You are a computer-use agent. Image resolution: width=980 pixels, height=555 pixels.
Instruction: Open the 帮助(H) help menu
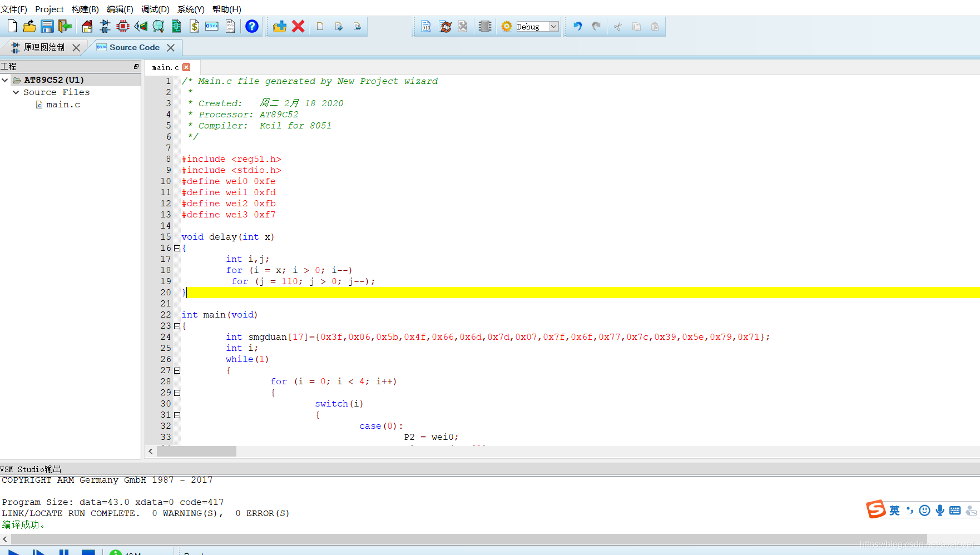coord(227,9)
